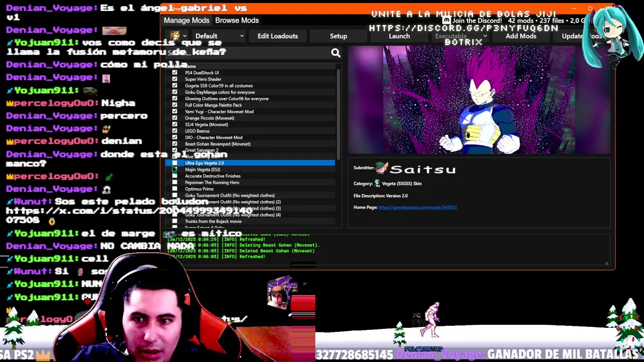The width and height of the screenshot is (644, 362).
Task: Click the Ultra Ego Vegeta preview image
Action: pos(479,100)
